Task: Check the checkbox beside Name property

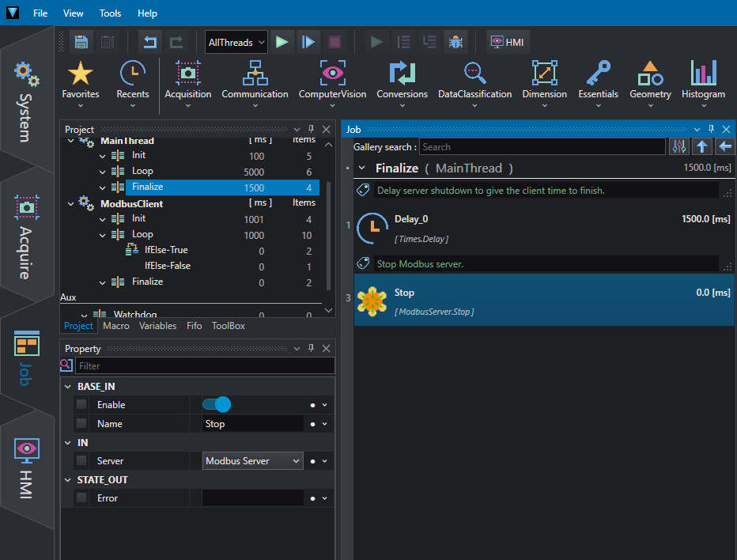Action: pyautogui.click(x=81, y=423)
